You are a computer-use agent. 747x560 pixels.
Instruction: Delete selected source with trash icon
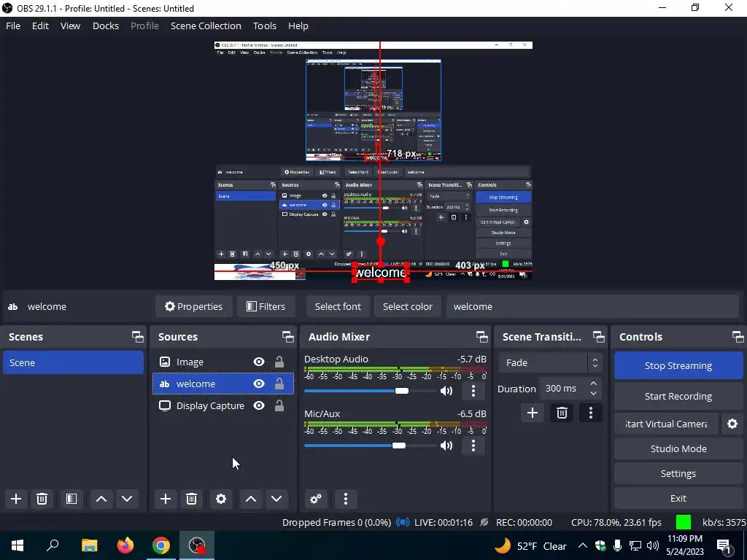click(191, 499)
